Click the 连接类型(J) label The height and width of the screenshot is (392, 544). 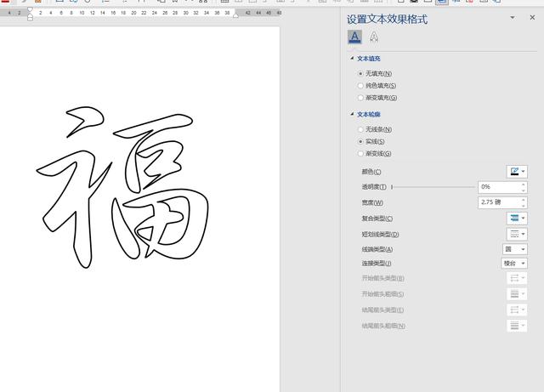click(x=377, y=264)
